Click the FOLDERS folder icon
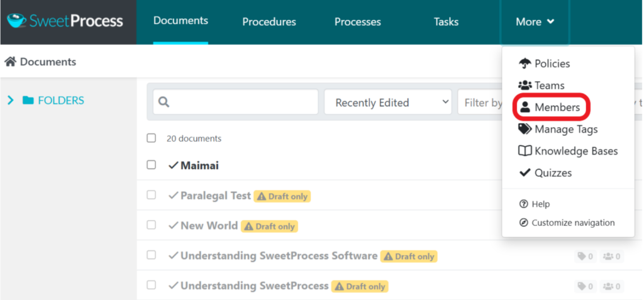Image resolution: width=644 pixels, height=300 pixels. tap(28, 100)
